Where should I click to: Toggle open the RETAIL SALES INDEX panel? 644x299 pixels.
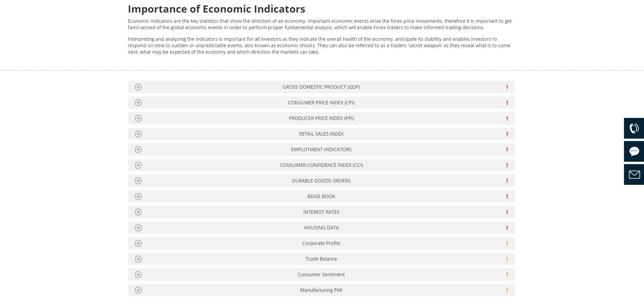tap(321, 134)
